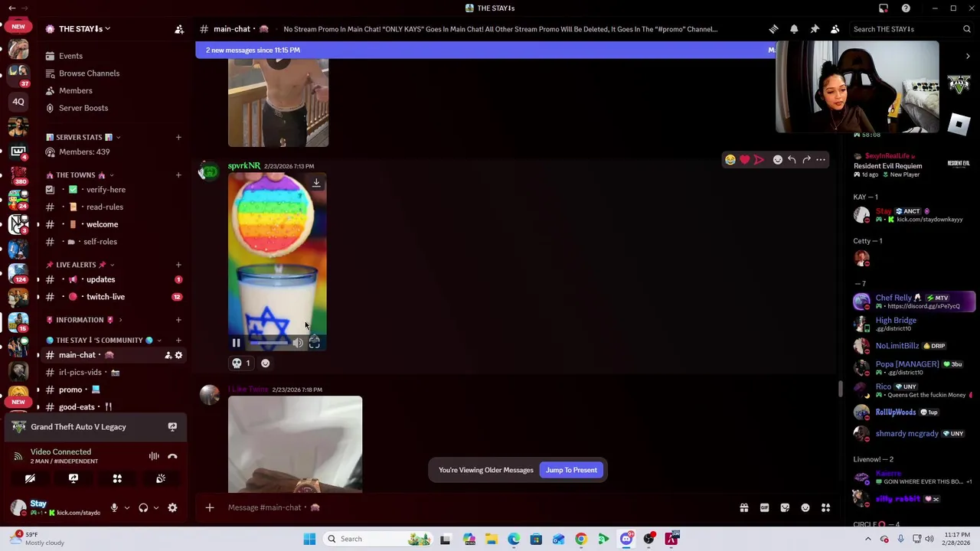Open microphone input device options arrow
Screen dimensions: 980x551
point(126,507)
